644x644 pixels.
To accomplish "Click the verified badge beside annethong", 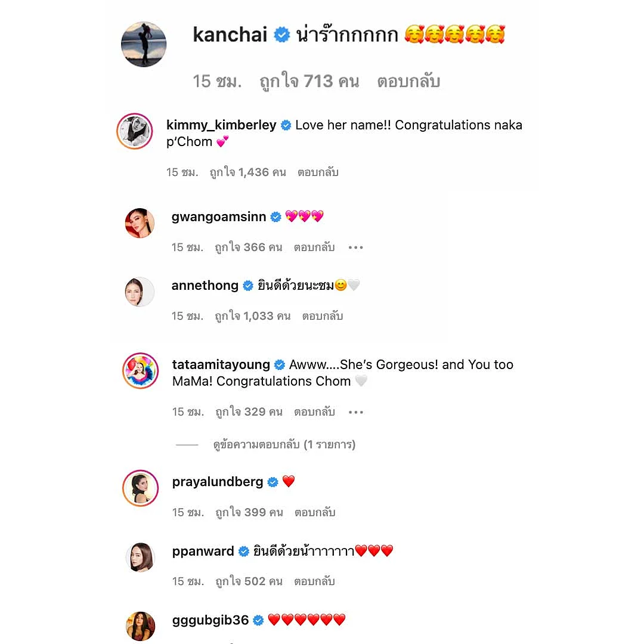I will click(x=248, y=286).
